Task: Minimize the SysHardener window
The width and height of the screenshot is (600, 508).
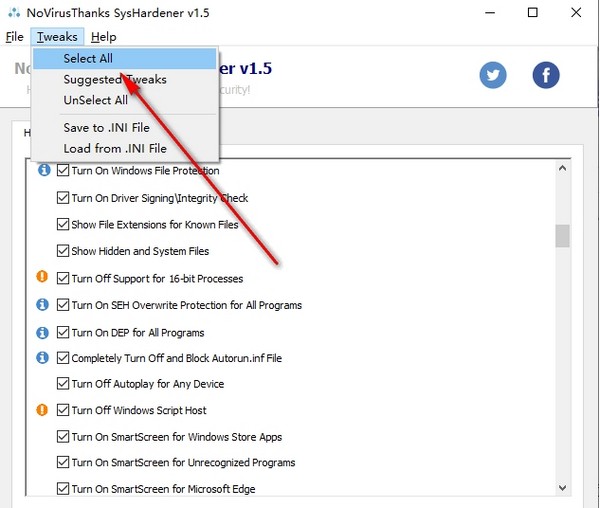Action: pyautogui.click(x=490, y=13)
